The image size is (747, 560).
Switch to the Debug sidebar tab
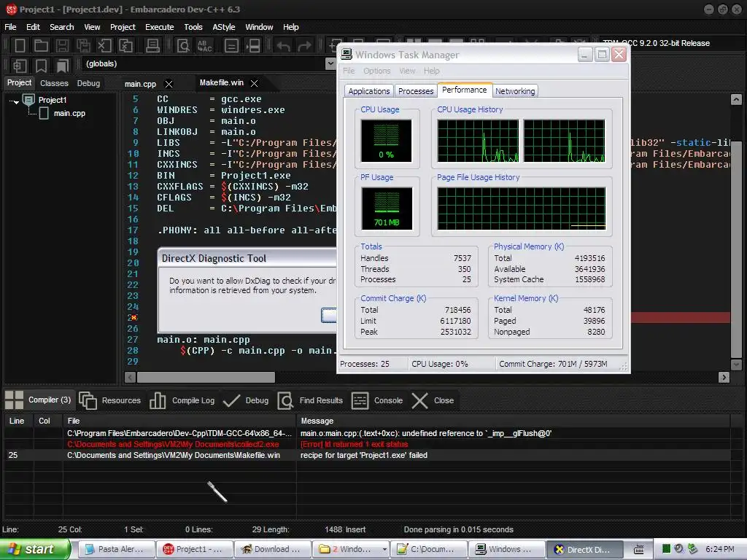tap(88, 83)
